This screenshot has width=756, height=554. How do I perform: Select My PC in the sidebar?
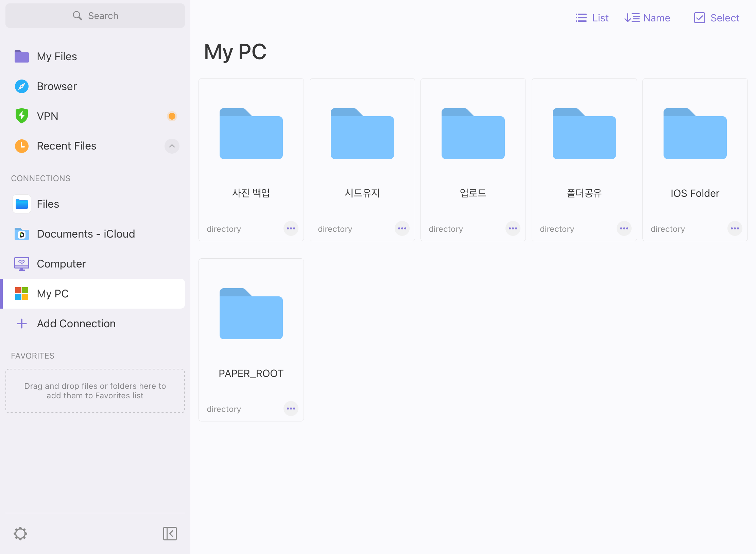point(53,294)
